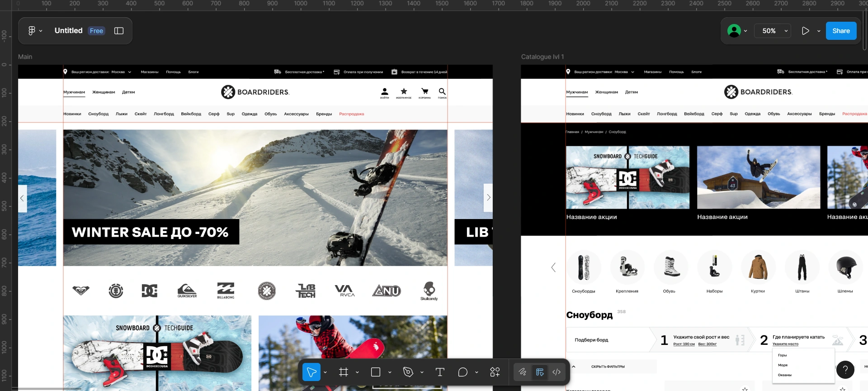
Task: Select the Pen tool
Action: coord(408,372)
